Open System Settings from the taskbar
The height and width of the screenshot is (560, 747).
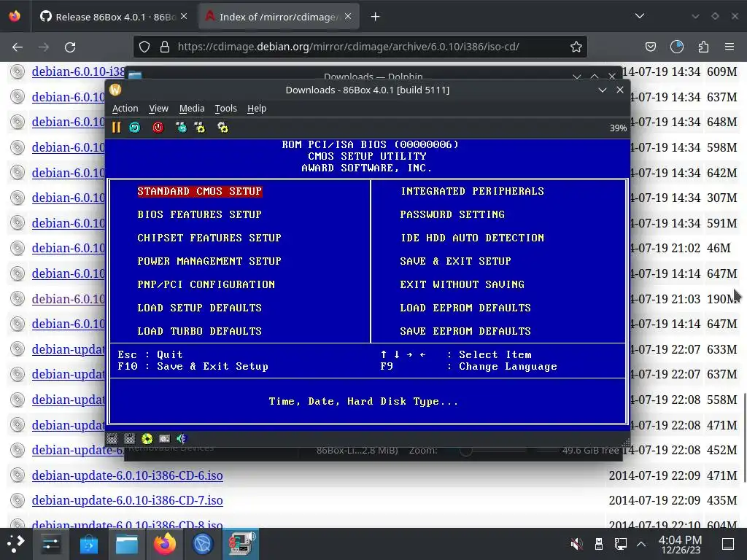tap(50, 544)
